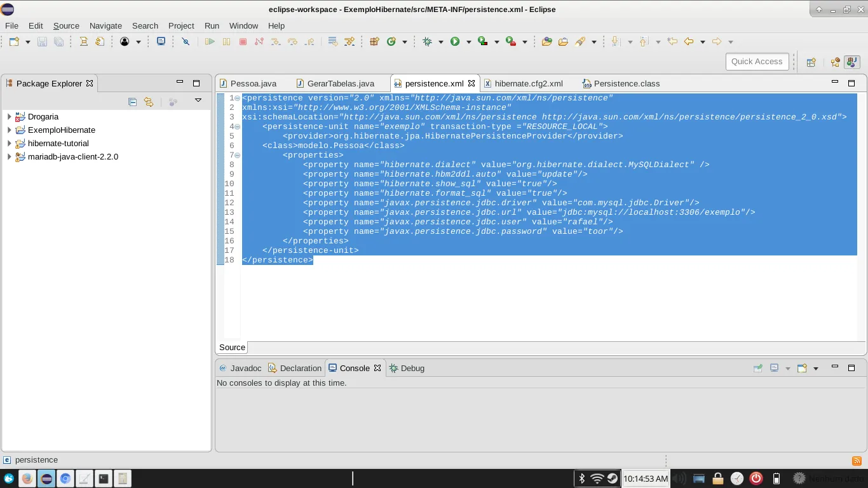Click the Debug bug icon in toolbar
This screenshot has height=488, width=868.
(x=428, y=42)
